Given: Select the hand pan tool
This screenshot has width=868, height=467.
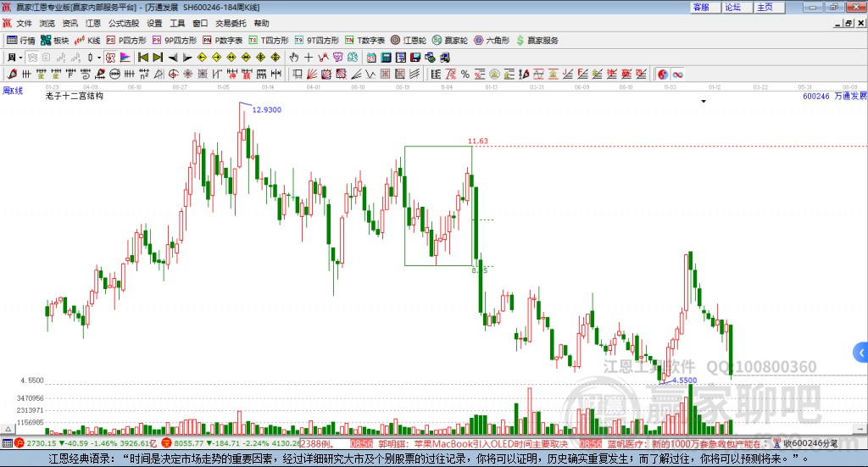Looking at the screenshot, I should coord(294,58).
